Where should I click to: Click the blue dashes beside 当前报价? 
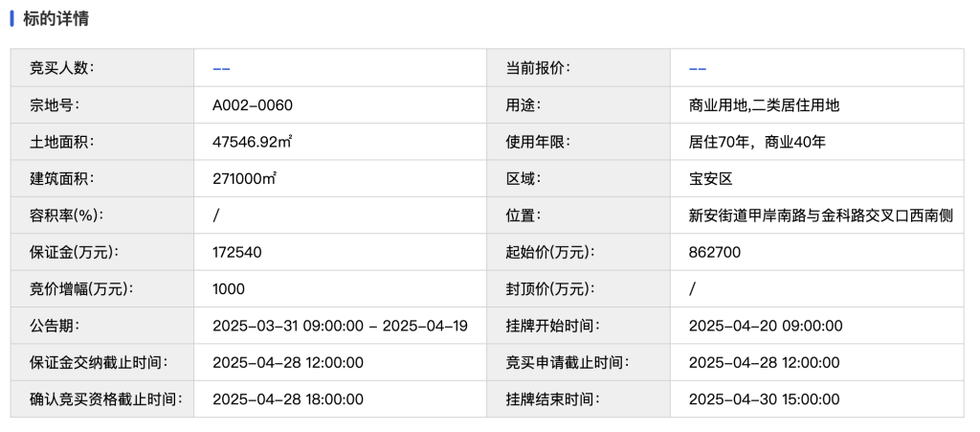click(x=698, y=68)
